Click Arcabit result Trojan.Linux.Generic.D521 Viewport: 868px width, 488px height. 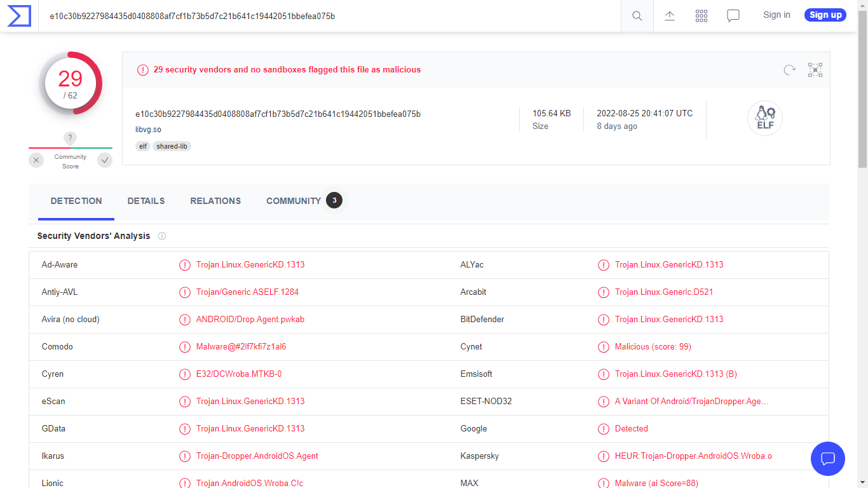664,292
